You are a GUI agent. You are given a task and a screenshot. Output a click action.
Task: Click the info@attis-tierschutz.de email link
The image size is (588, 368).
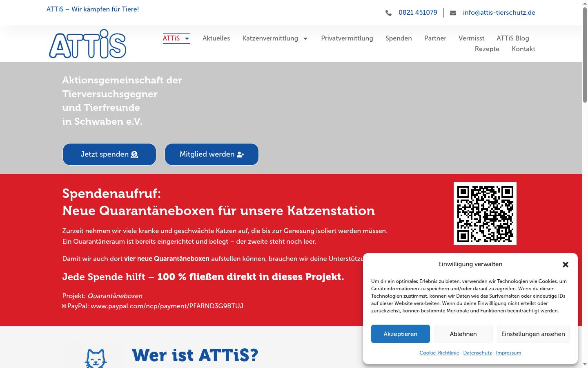(x=499, y=13)
